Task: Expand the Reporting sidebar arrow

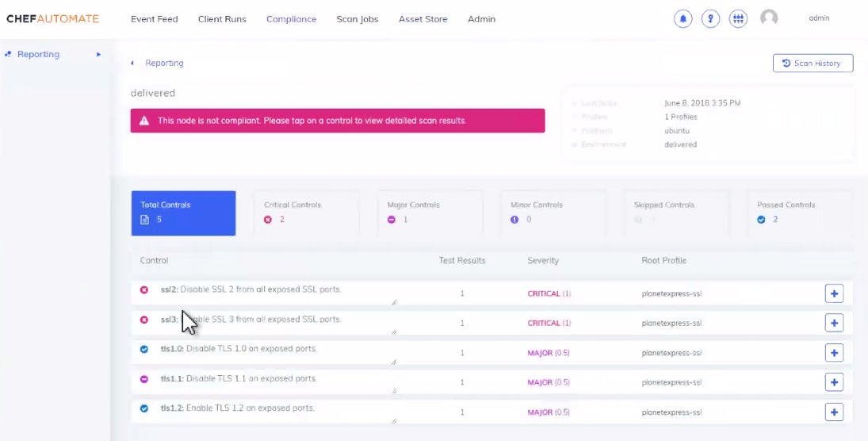Action: [x=98, y=54]
